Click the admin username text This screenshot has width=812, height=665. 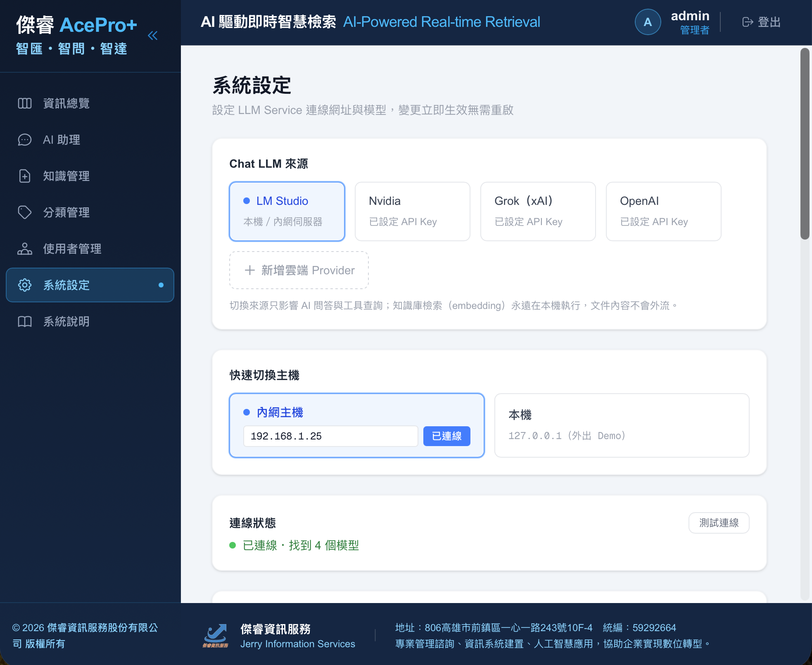tap(690, 16)
